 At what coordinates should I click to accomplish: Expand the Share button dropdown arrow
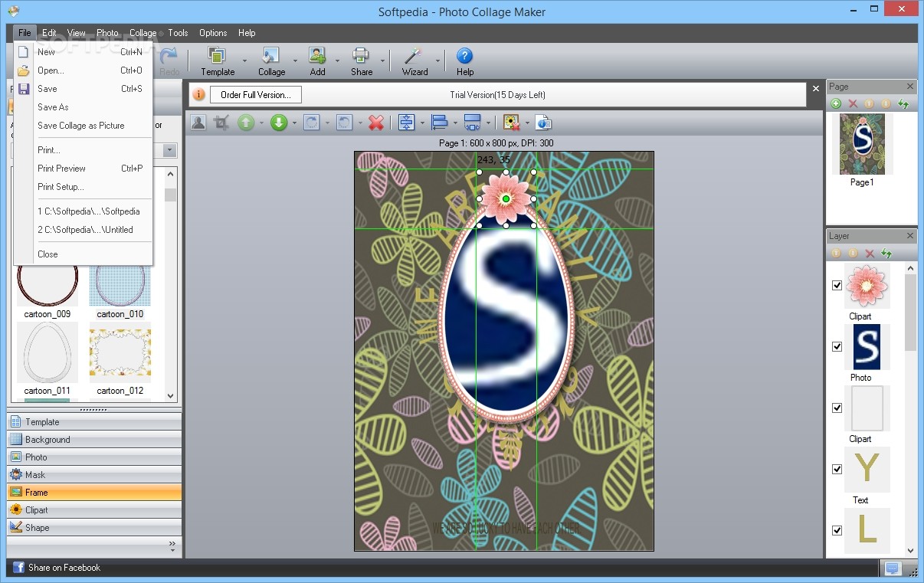click(382, 61)
